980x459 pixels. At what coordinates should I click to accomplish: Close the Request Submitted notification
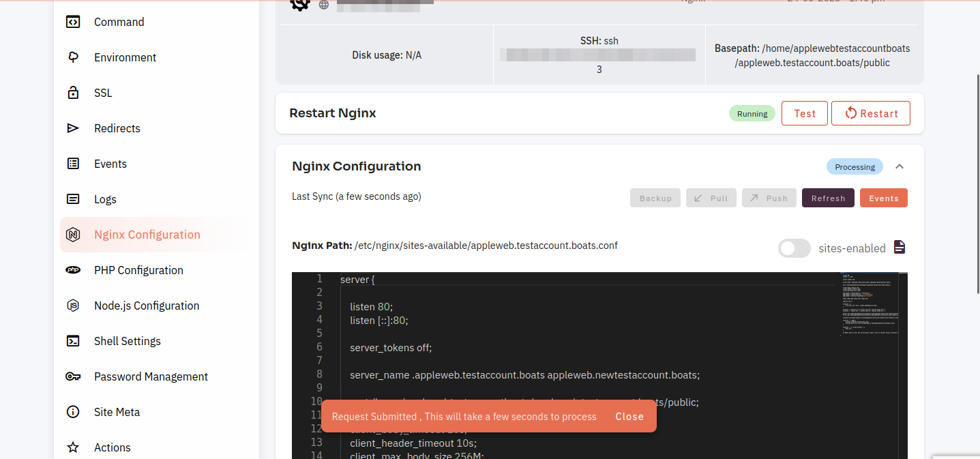point(629,417)
